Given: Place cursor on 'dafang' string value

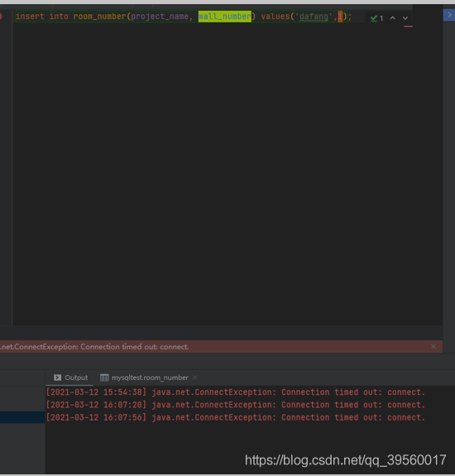Looking at the screenshot, I should tap(314, 17).
